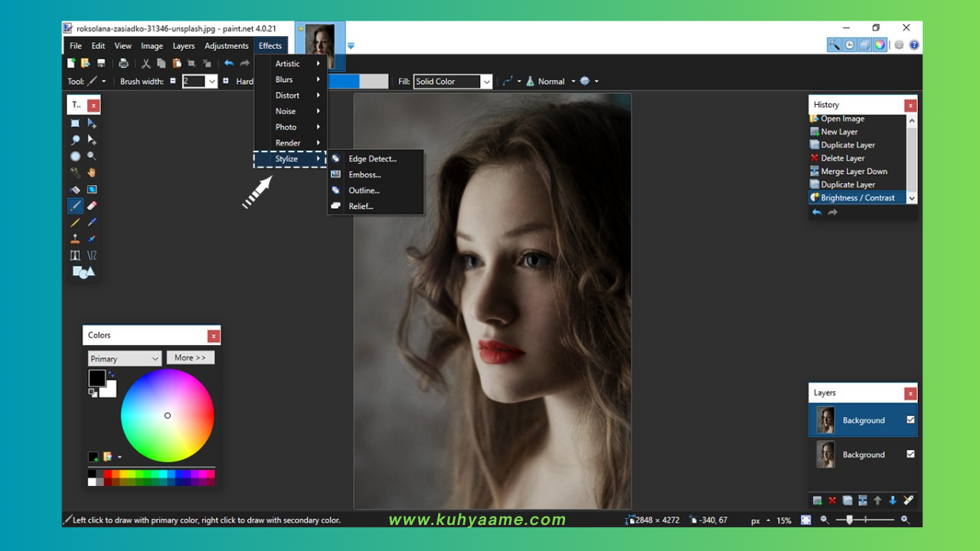
Task: Select the Ellipse Select tool
Action: 75,156
